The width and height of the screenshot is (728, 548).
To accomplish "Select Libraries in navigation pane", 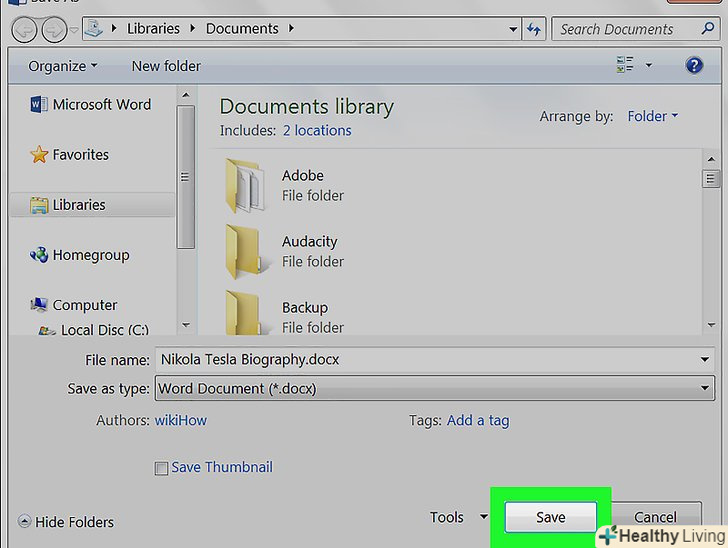I will coord(91,205).
